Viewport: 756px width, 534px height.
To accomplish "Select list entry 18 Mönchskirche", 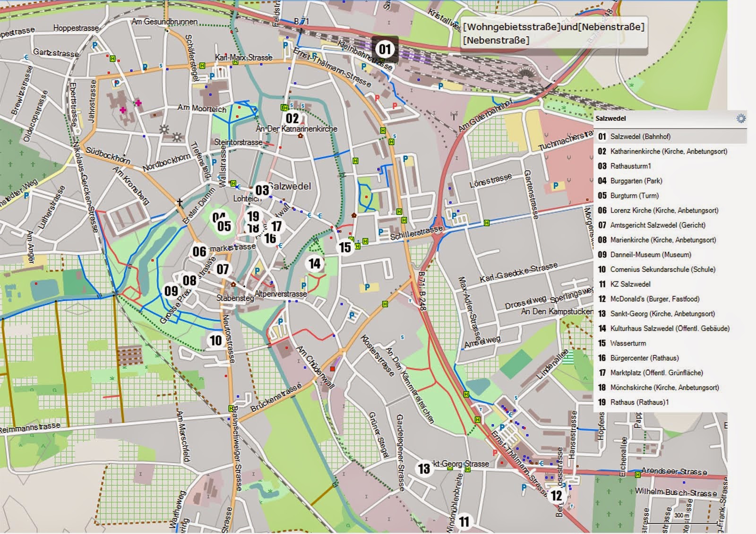I will [x=670, y=387].
